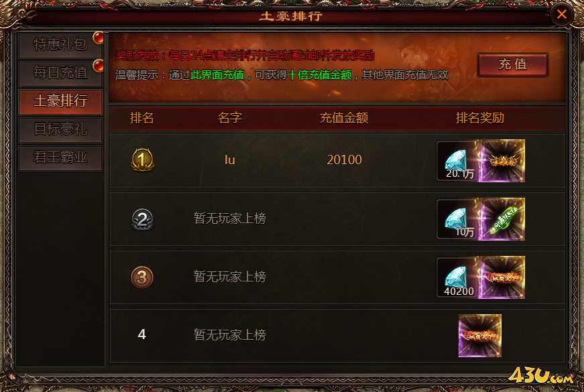Click player name lu in rankings
Viewport: 584px width, 392px height.
click(x=230, y=160)
